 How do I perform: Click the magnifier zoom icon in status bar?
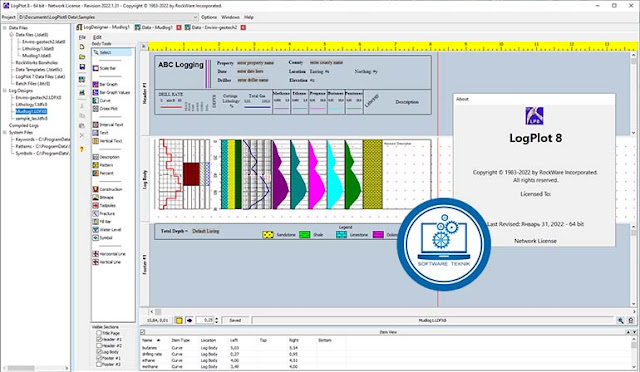[x=620, y=321]
